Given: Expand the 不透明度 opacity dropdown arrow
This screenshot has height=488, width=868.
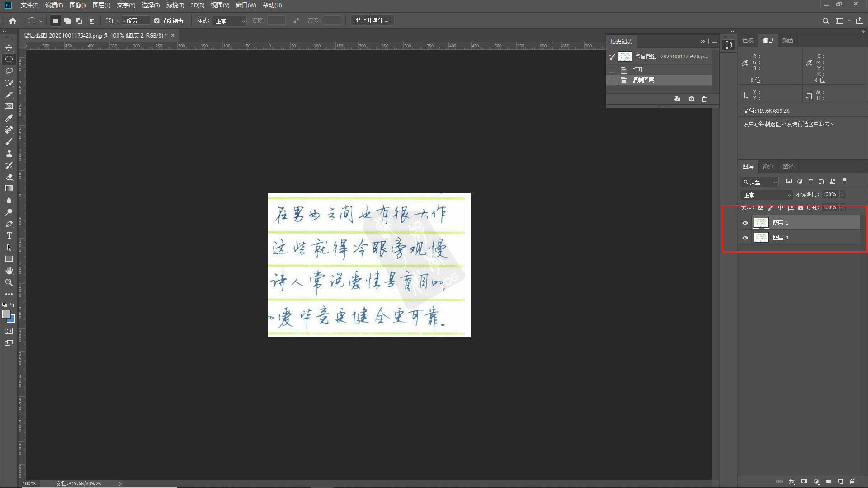Looking at the screenshot, I should 843,194.
